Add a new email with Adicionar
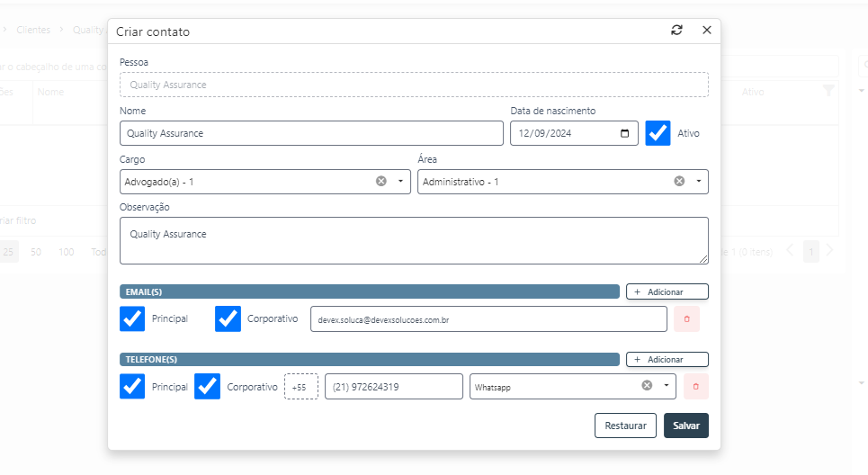 pos(667,291)
